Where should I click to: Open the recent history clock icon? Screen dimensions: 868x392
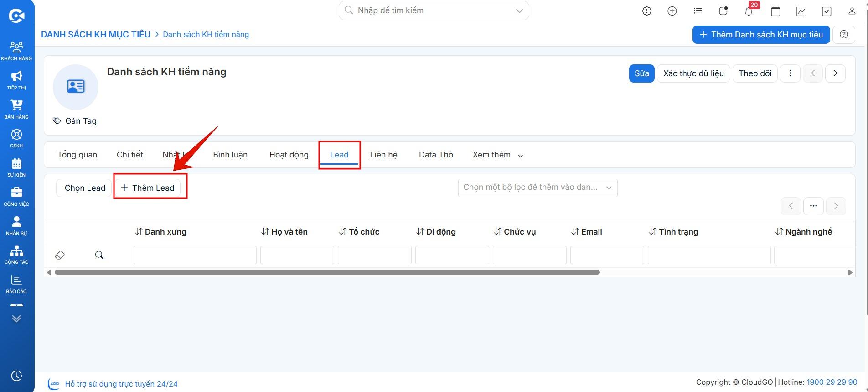tap(16, 376)
